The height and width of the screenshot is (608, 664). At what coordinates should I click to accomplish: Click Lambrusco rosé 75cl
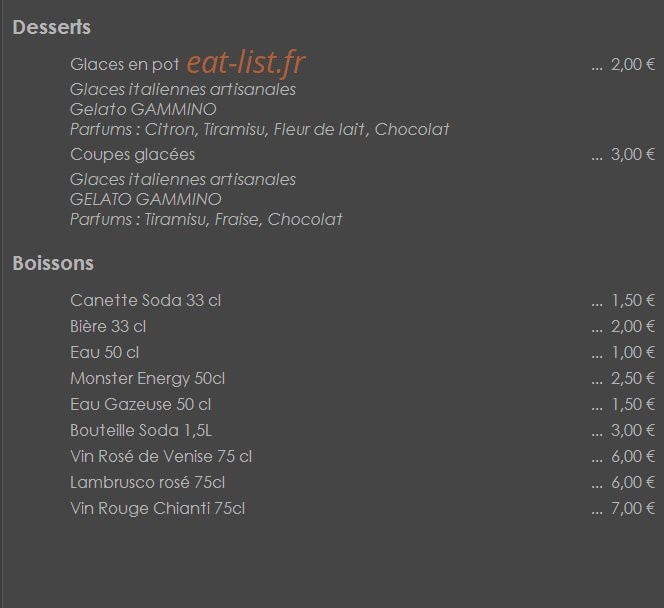(x=147, y=483)
